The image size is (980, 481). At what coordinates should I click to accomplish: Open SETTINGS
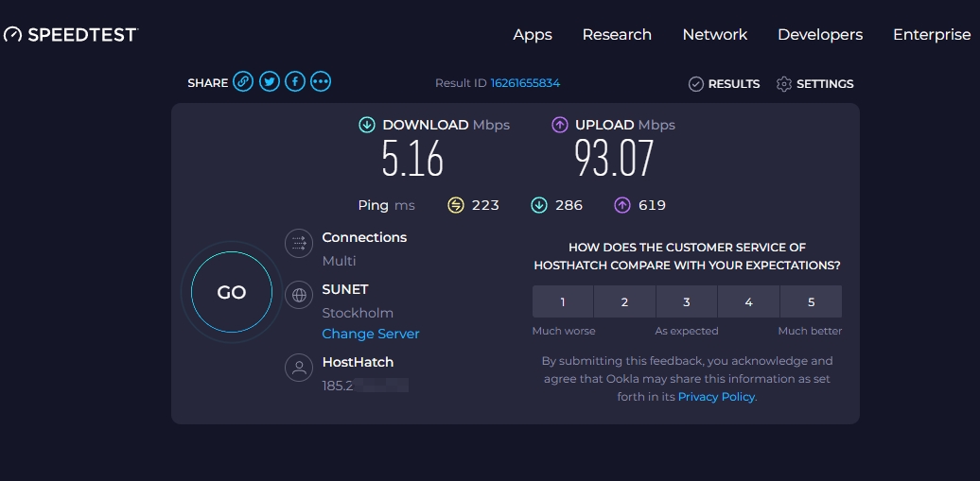(815, 84)
